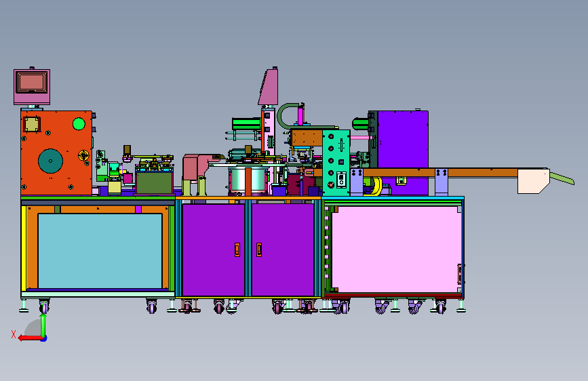Click the blue Z-axis dot of the triad
The height and width of the screenshot is (381, 588).
pos(44,338)
